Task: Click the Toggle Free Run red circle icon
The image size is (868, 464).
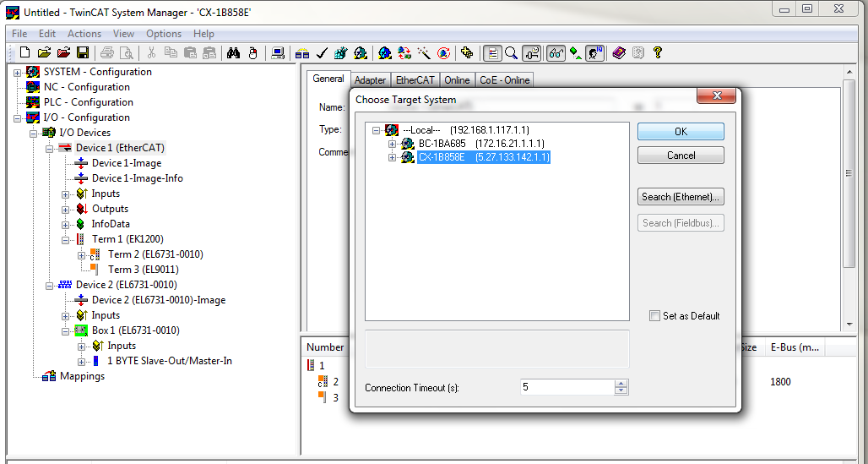Action: pyautogui.click(x=443, y=52)
